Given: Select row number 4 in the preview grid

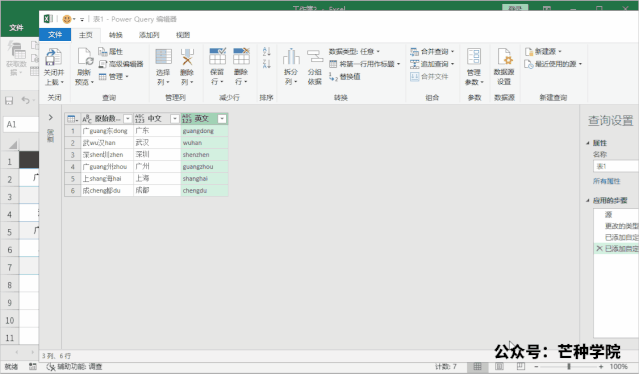Looking at the screenshot, I should point(73,167).
